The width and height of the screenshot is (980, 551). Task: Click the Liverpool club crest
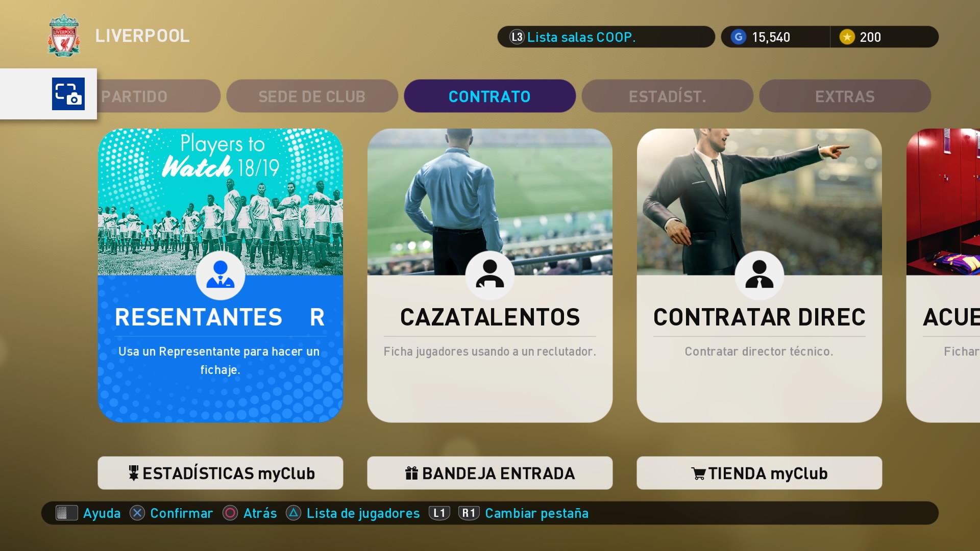click(64, 35)
